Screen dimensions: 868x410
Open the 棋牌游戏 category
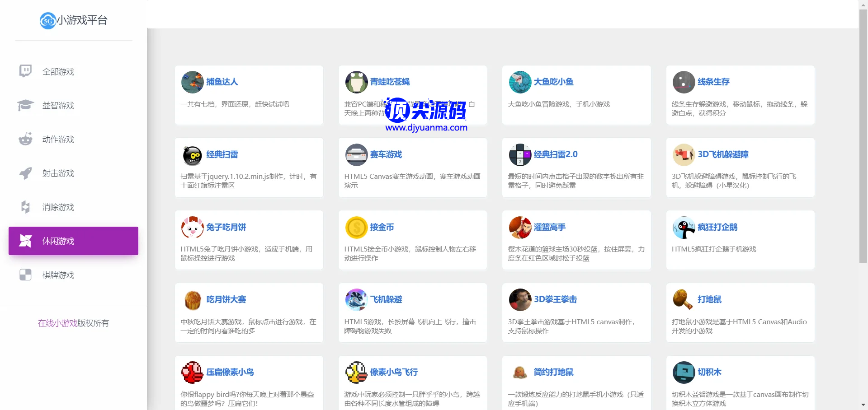click(58, 275)
